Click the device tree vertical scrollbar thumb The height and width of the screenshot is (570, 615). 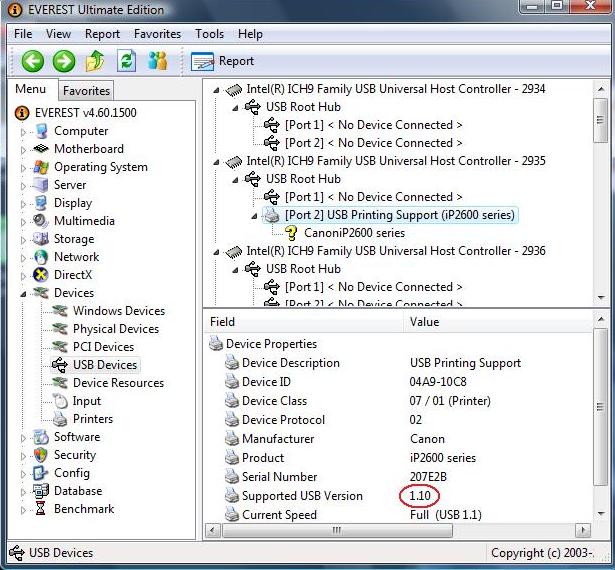[600, 120]
